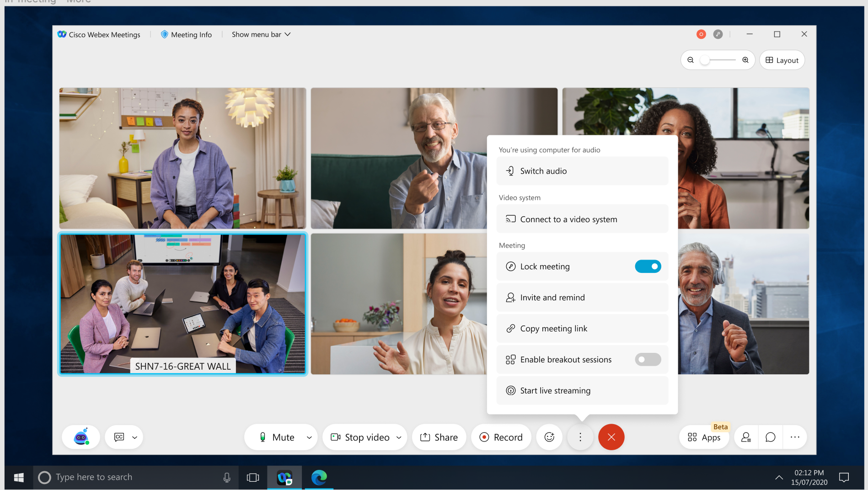Screen dimensions: 868x490
Task: Open the Webex Assistant bot icon
Action: coord(81,437)
